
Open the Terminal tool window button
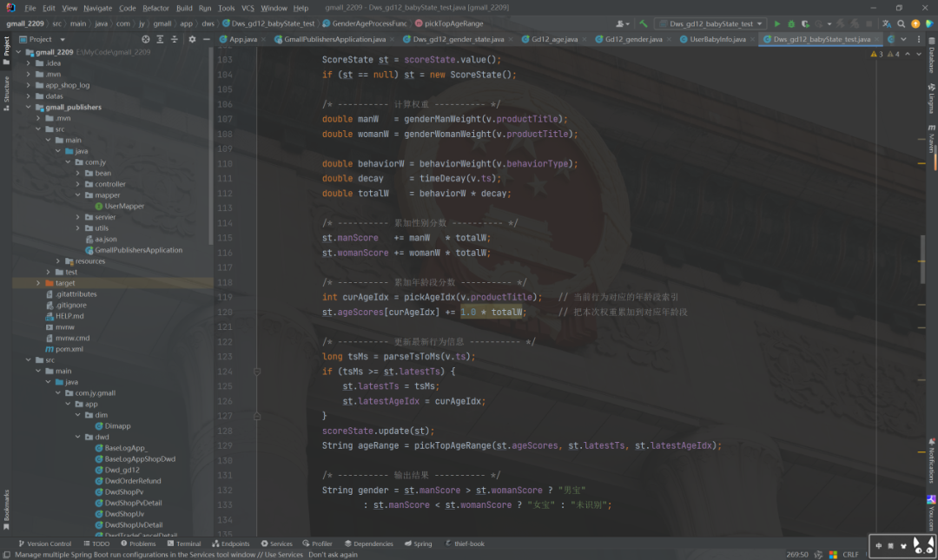[183, 544]
